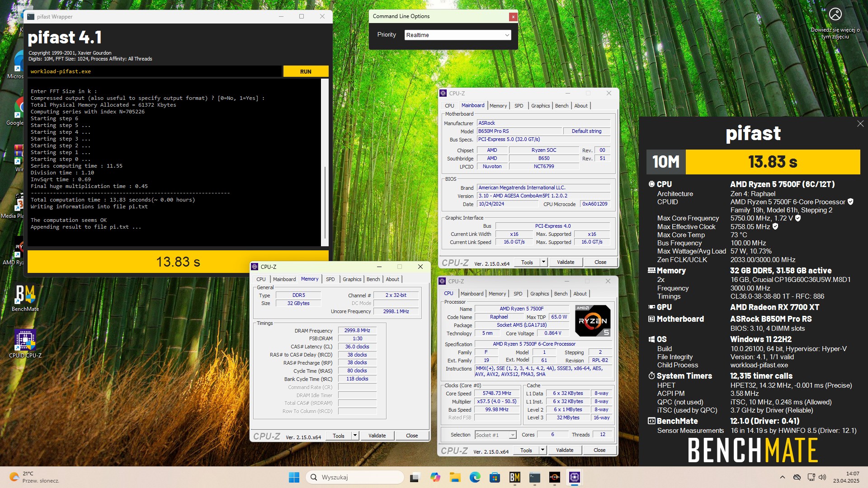The image size is (868, 488).
Task: Click Validate in CPU-Z Memory window
Action: pyautogui.click(x=377, y=436)
